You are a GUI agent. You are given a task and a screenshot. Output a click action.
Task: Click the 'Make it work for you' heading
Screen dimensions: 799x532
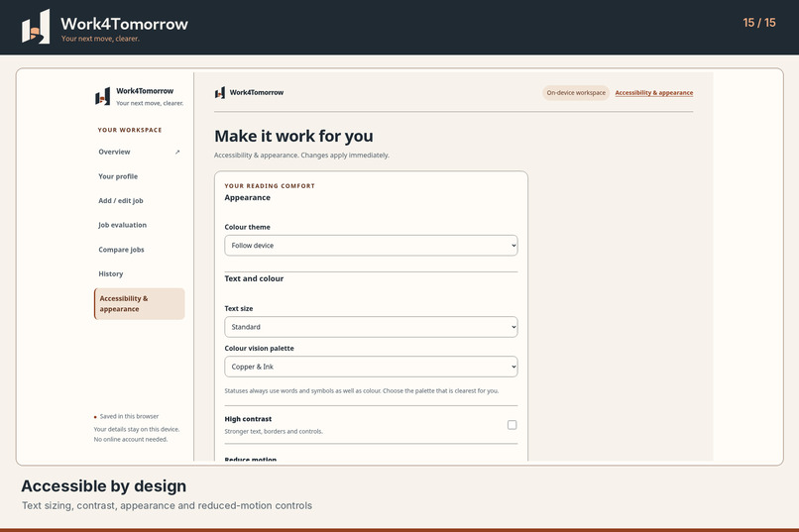[x=293, y=137]
